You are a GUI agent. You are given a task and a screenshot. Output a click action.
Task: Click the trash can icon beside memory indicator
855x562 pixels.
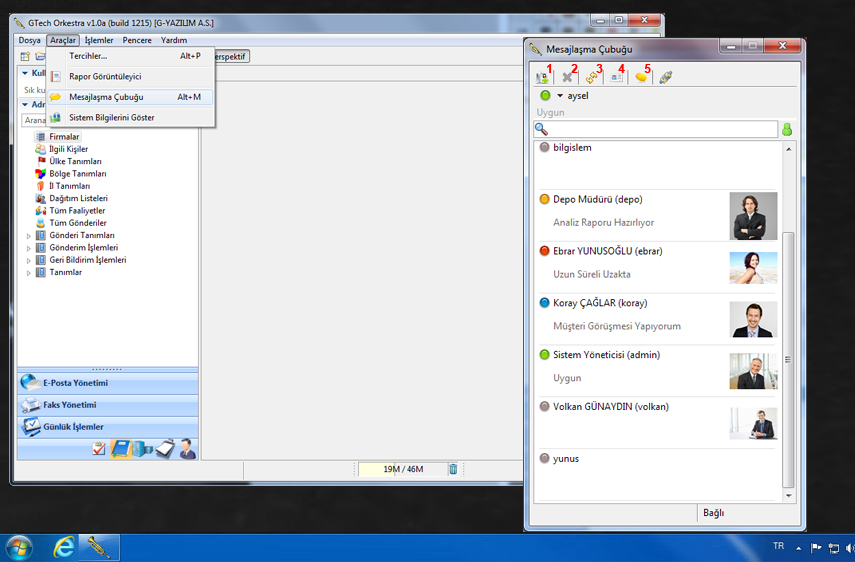(x=453, y=469)
